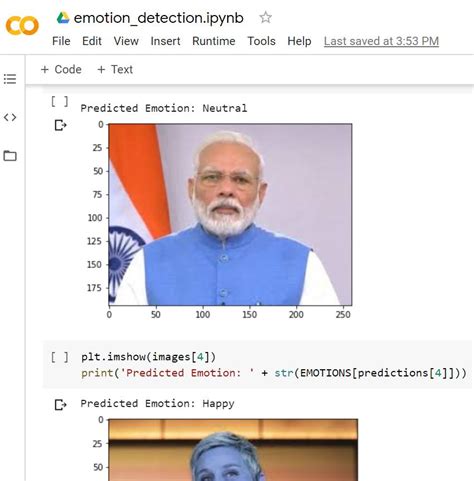The width and height of the screenshot is (474, 481).
Task: Open the table of contents sidebar icon
Action: tap(10, 79)
